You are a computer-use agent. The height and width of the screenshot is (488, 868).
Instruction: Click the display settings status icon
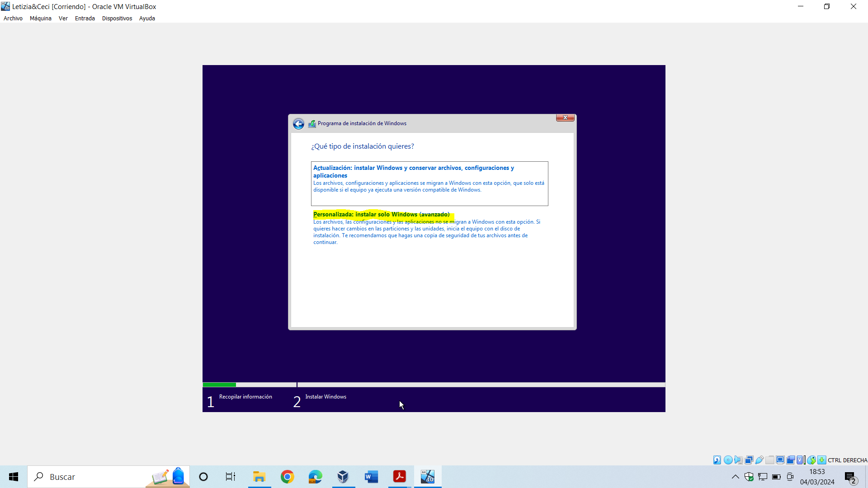click(x=780, y=460)
